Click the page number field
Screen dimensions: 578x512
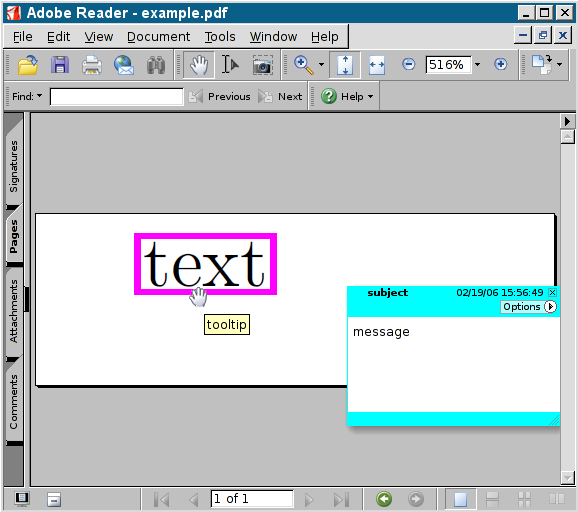[252, 499]
